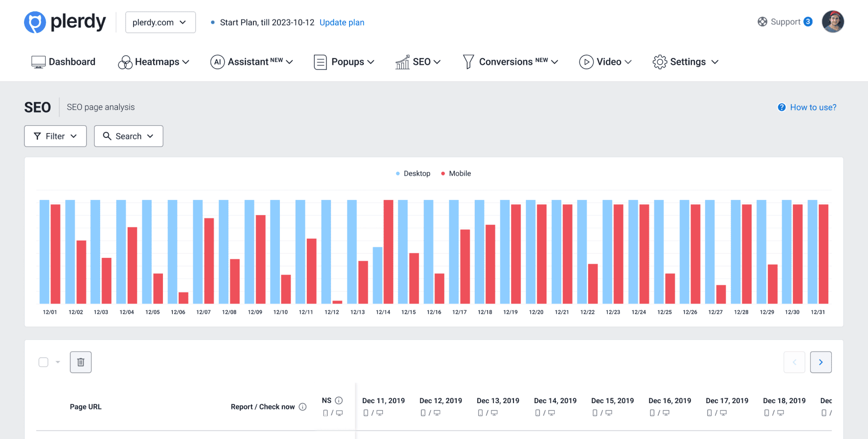Open the checkbox selection options caret
Viewport: 868px width, 439px height.
click(58, 362)
